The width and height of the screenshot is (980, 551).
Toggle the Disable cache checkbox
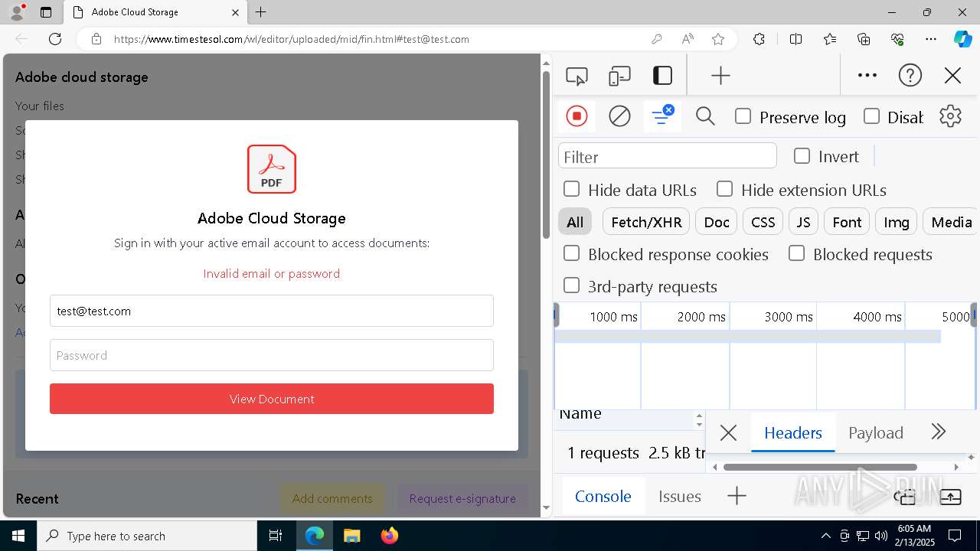tap(871, 116)
